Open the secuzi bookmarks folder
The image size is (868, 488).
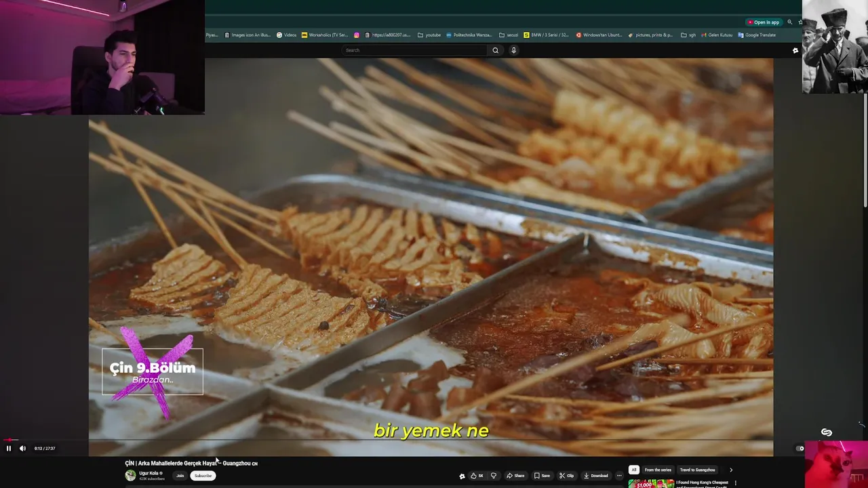pos(509,35)
